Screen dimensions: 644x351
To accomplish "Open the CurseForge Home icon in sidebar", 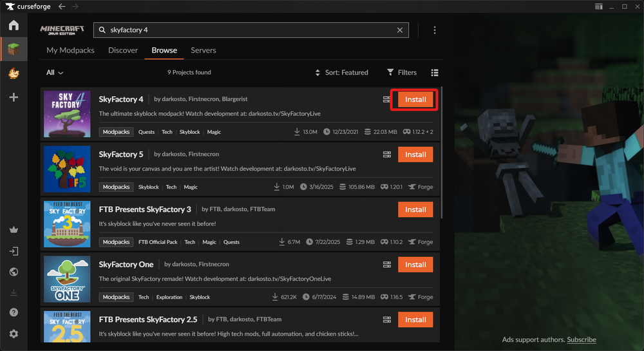I will [x=14, y=26].
